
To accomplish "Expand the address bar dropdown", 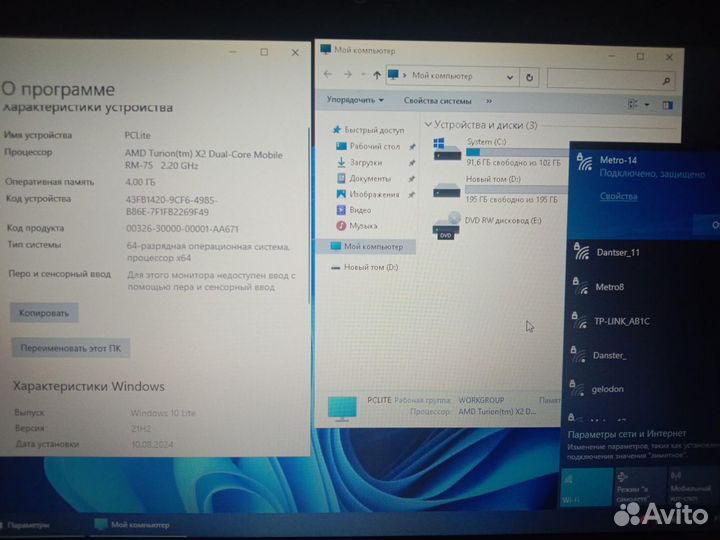I will [x=510, y=77].
